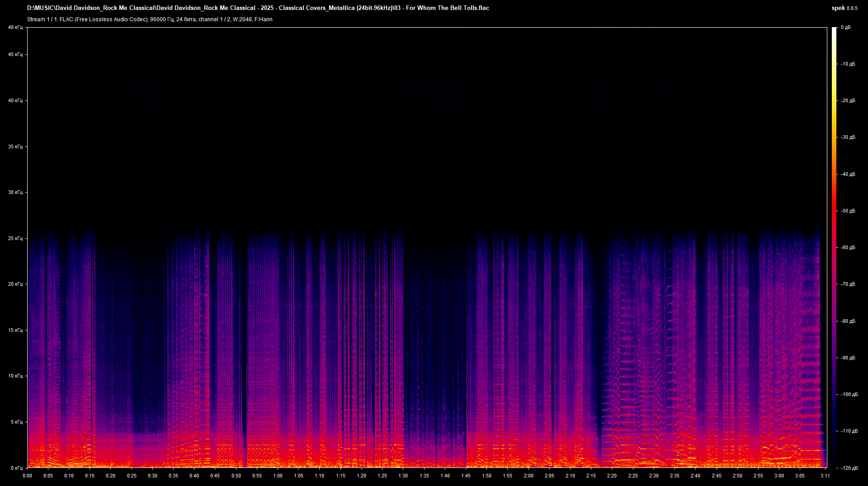
Task: Click the -30 дБ level scale label
Action: [x=848, y=137]
